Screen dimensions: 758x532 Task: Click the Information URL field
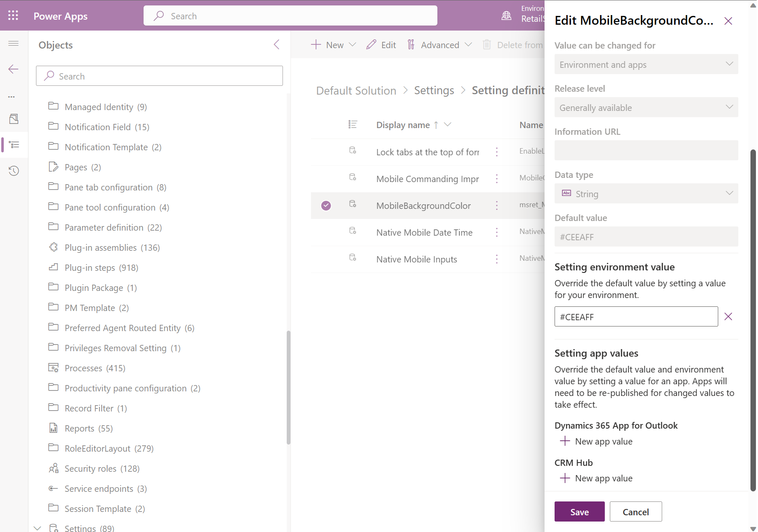(x=646, y=150)
